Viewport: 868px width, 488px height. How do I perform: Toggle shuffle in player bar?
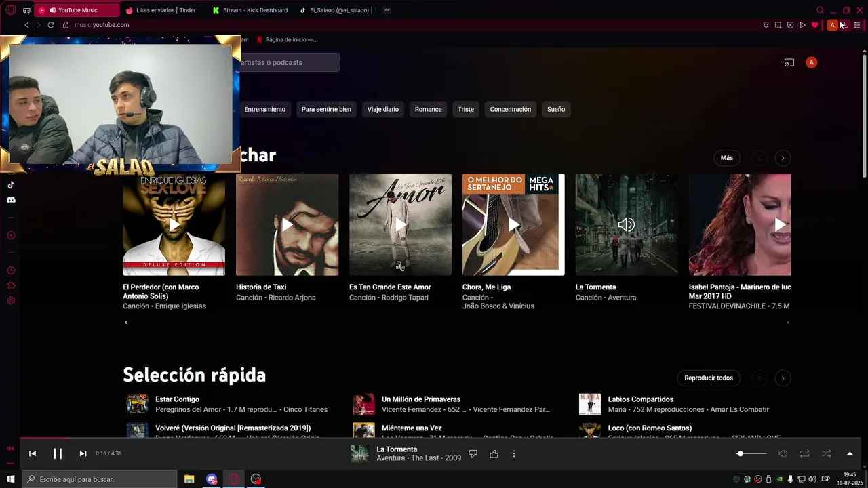826,453
